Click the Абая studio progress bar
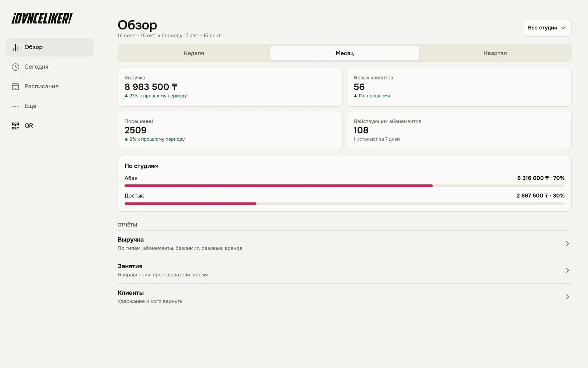This screenshot has height=368, width=588. [x=344, y=185]
